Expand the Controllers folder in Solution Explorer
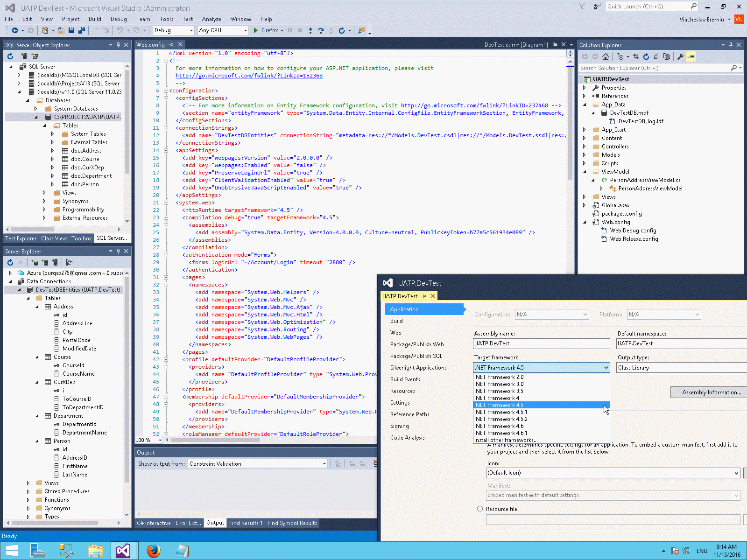Image resolution: width=747 pixels, height=560 pixels. (x=584, y=147)
